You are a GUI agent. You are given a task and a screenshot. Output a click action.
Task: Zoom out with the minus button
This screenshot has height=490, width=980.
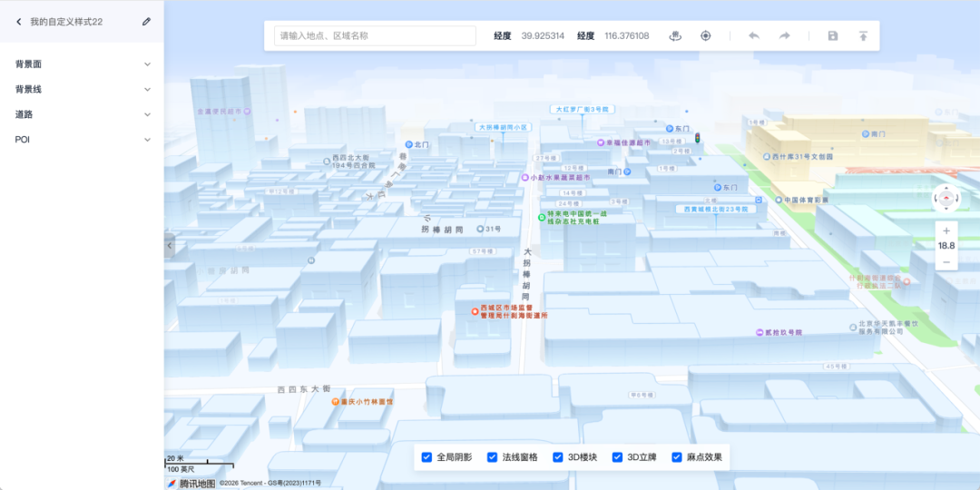pyautogui.click(x=946, y=262)
